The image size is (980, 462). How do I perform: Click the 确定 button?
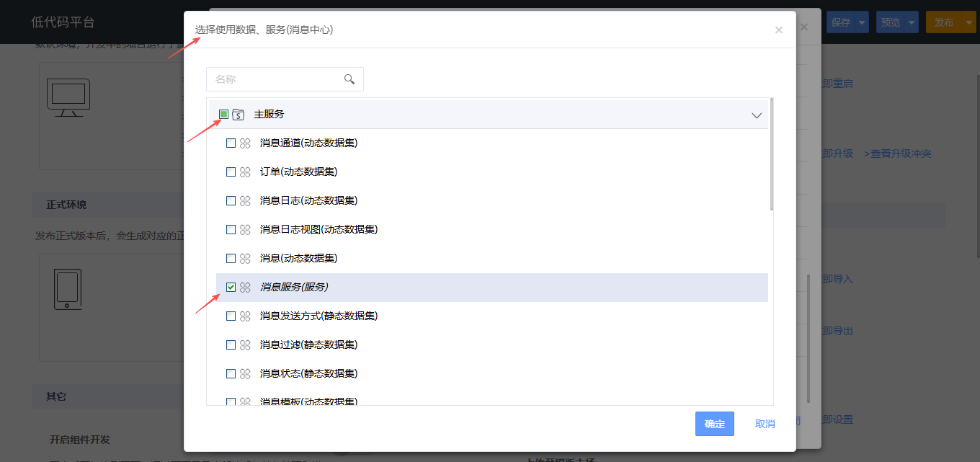pyautogui.click(x=714, y=424)
